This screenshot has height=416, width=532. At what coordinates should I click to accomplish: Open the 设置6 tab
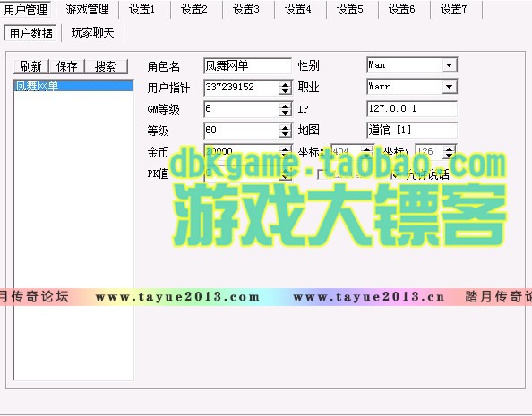tap(402, 10)
